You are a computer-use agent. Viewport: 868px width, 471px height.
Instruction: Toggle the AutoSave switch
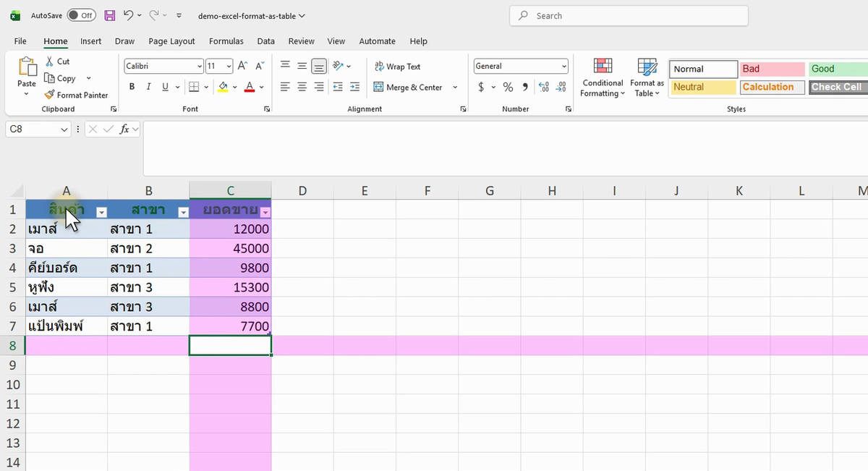coord(81,15)
